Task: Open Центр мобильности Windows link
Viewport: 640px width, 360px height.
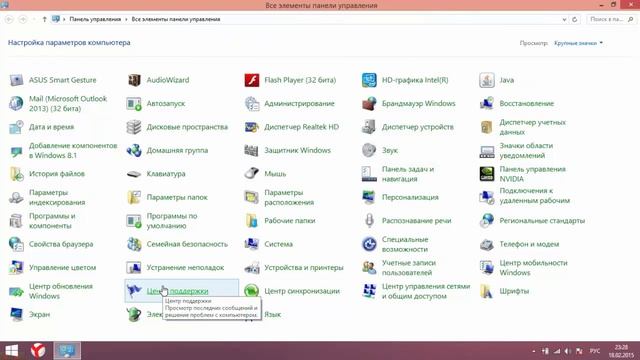Action: [x=533, y=268]
